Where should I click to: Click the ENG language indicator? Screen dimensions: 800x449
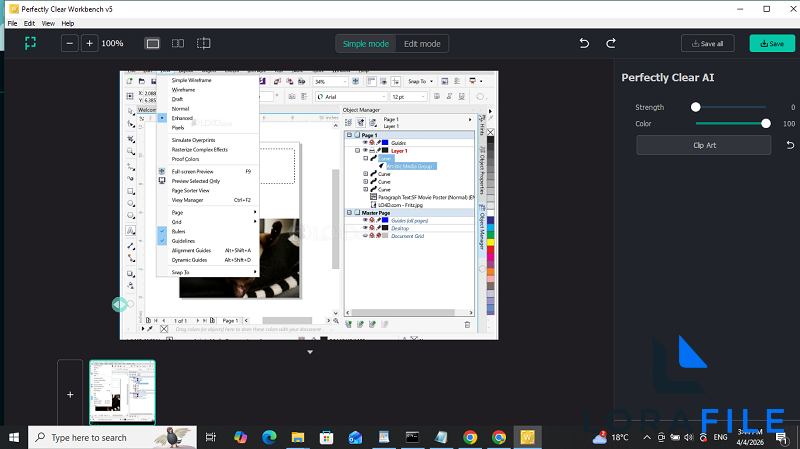coord(720,437)
